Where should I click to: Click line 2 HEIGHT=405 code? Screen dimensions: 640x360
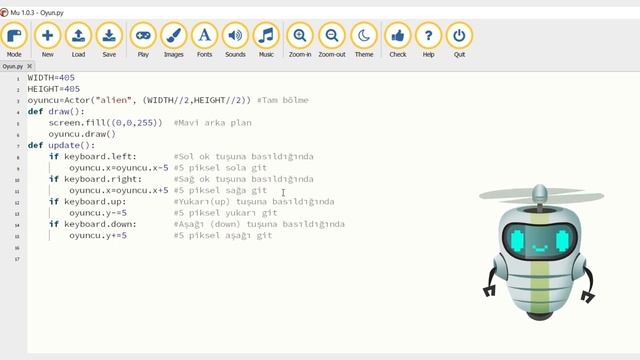tap(53, 89)
